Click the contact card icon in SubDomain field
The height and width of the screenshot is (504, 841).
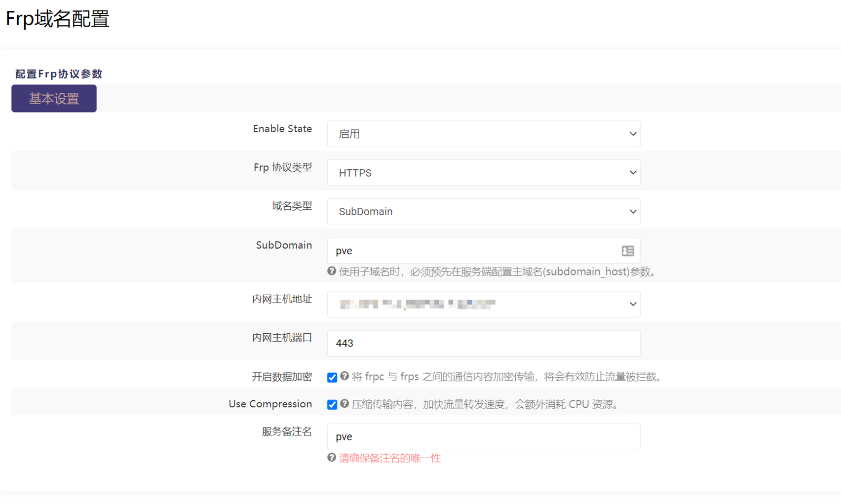(x=627, y=251)
